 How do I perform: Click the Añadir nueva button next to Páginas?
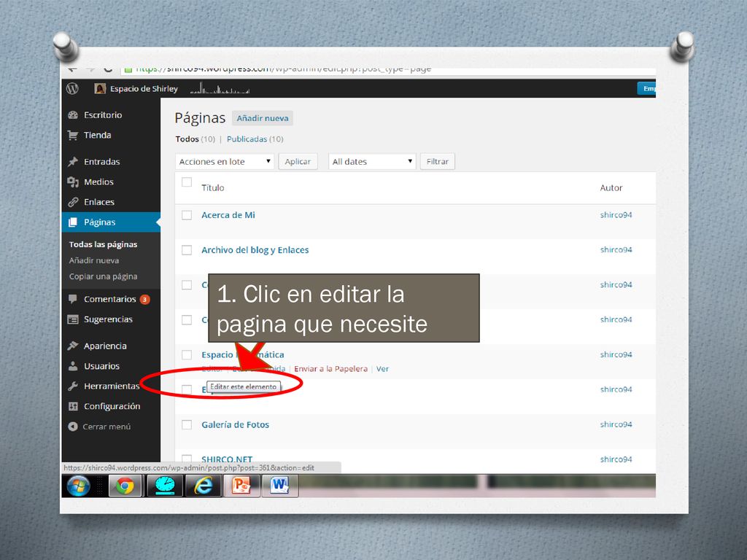pyautogui.click(x=263, y=118)
